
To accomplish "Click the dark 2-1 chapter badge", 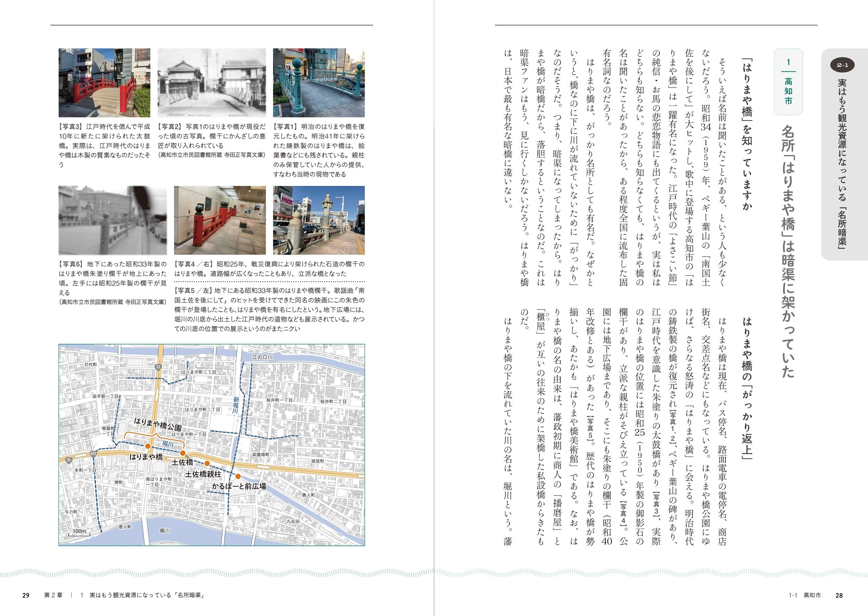I will 842,65.
